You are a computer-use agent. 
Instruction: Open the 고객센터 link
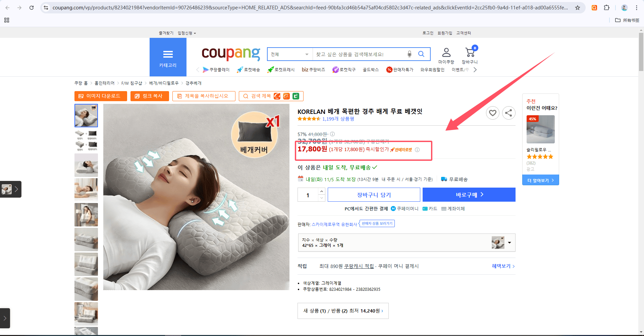(464, 33)
